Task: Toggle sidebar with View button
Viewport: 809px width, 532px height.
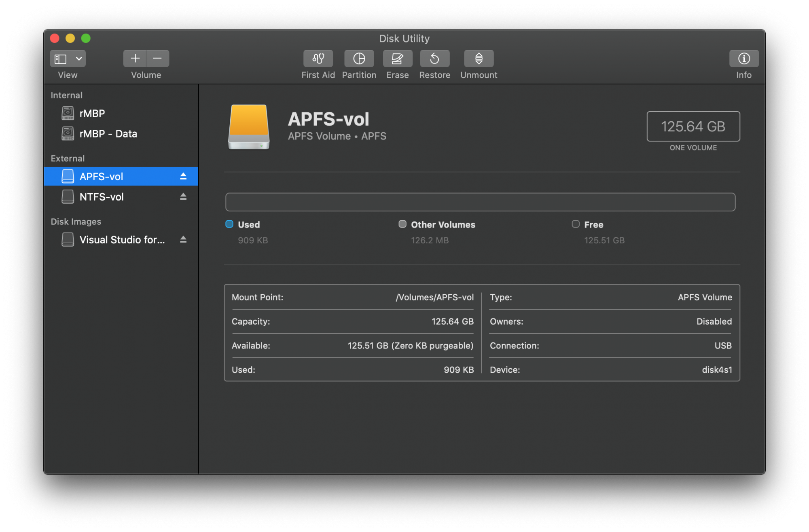Action: [61, 59]
